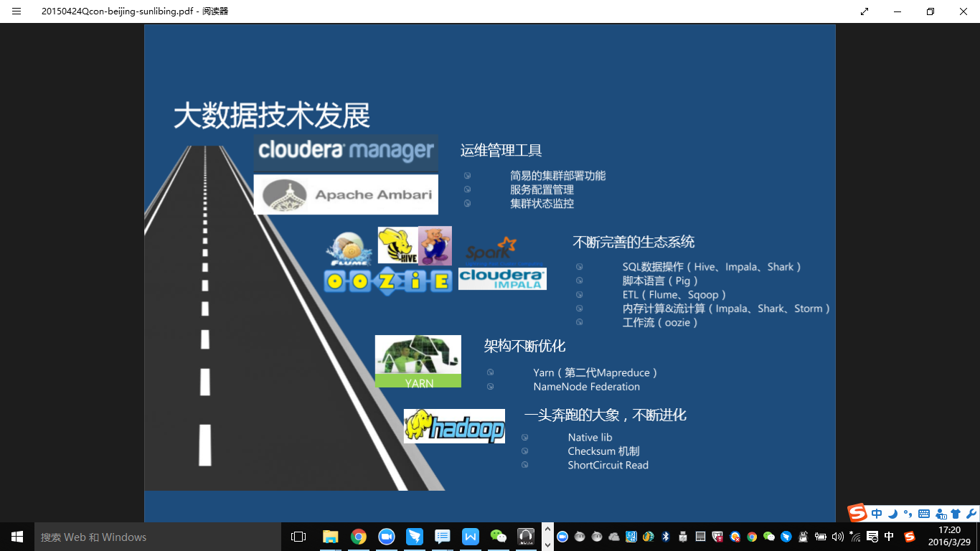Open Sogou skin shirt icon

956,514
